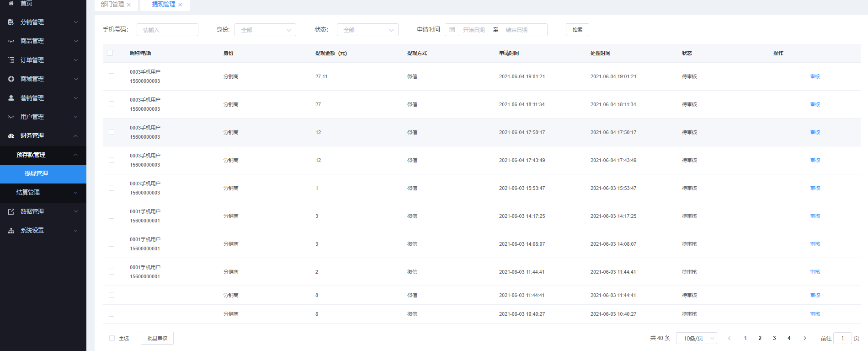Click the 批量审核 button
Screen dimensions: 868x351
pos(157,338)
